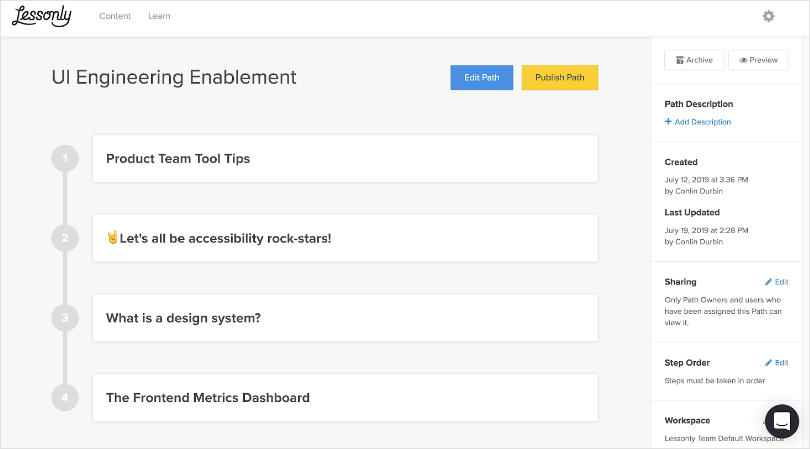Image resolution: width=810 pixels, height=449 pixels.
Task: Open the Content menu
Action: (x=115, y=16)
